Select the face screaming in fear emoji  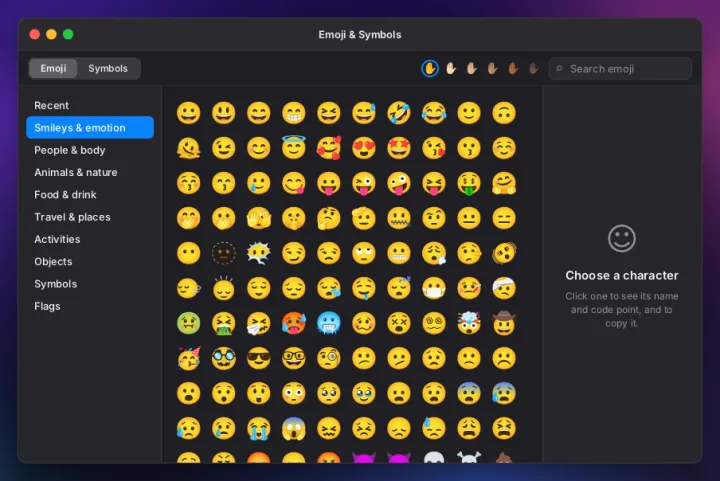pos(293,428)
